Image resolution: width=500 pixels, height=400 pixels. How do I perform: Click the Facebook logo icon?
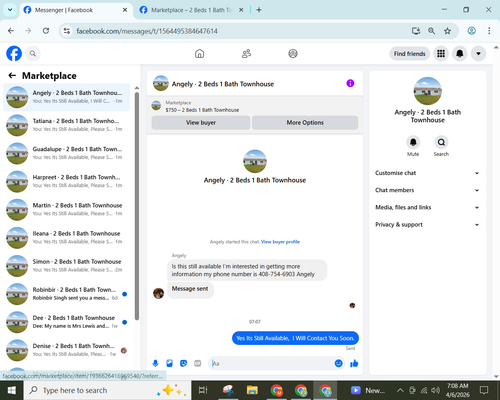point(14,53)
